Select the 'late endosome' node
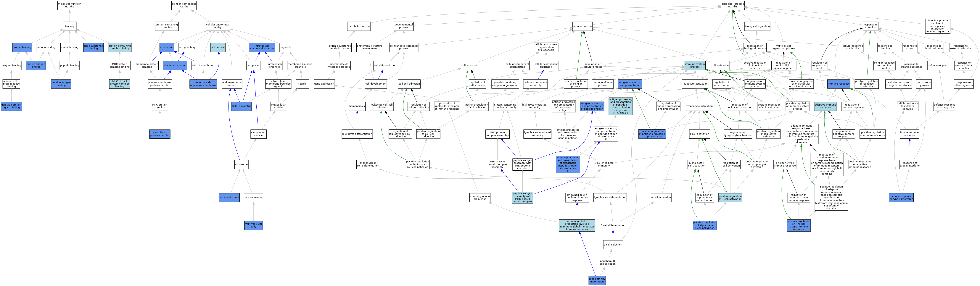The height and width of the screenshot is (286, 980). [253, 198]
